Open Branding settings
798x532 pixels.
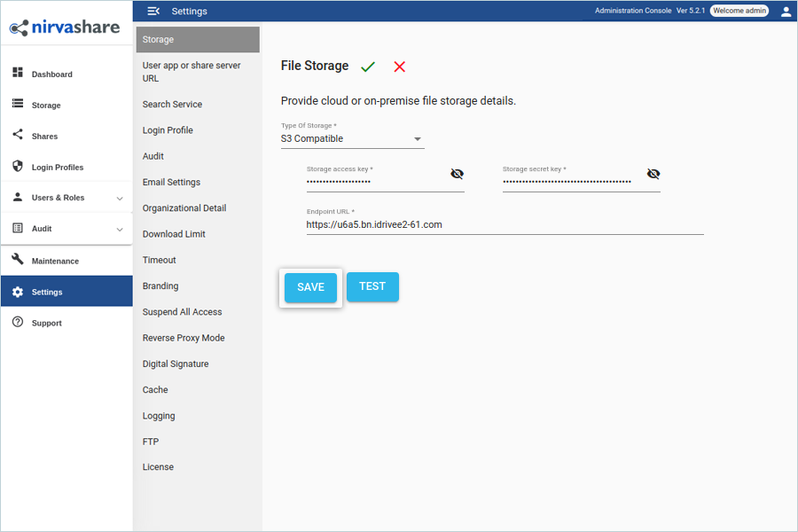[160, 286]
